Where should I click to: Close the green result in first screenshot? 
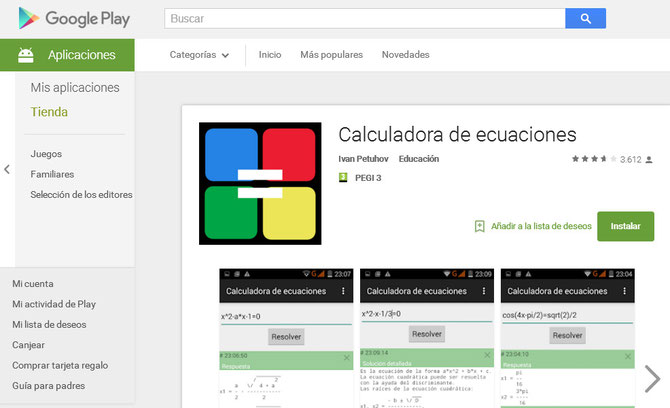[347, 357]
